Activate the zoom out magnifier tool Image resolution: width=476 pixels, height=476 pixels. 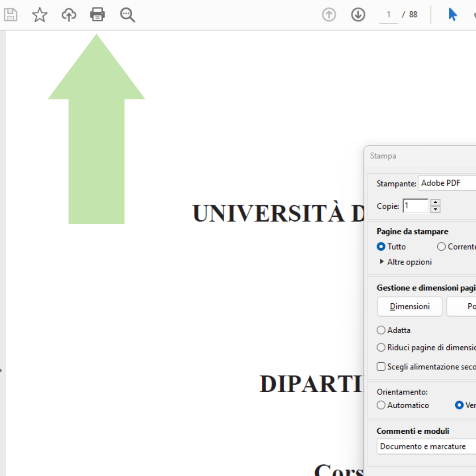[127, 15]
